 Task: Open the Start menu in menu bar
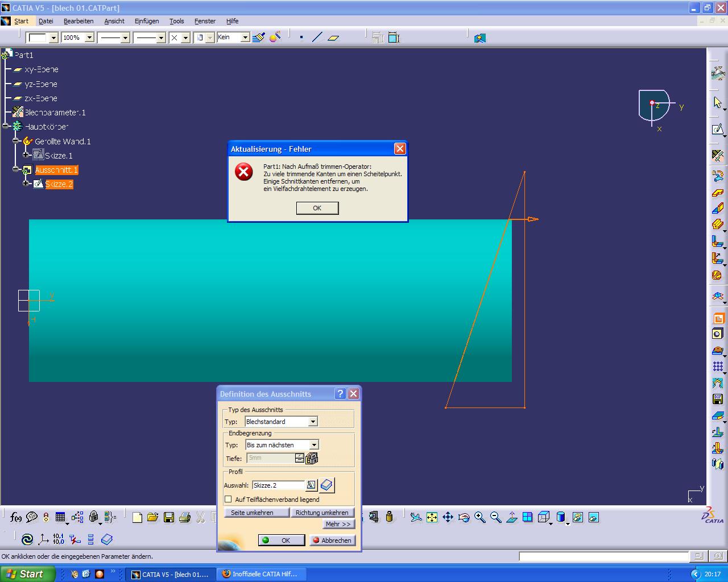(x=21, y=21)
